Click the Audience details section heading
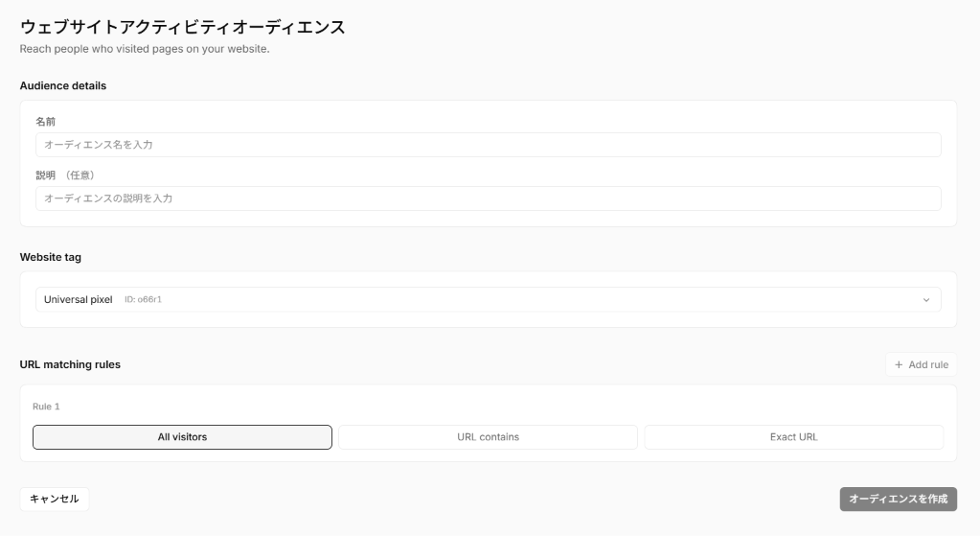980x536 pixels. coord(63,85)
